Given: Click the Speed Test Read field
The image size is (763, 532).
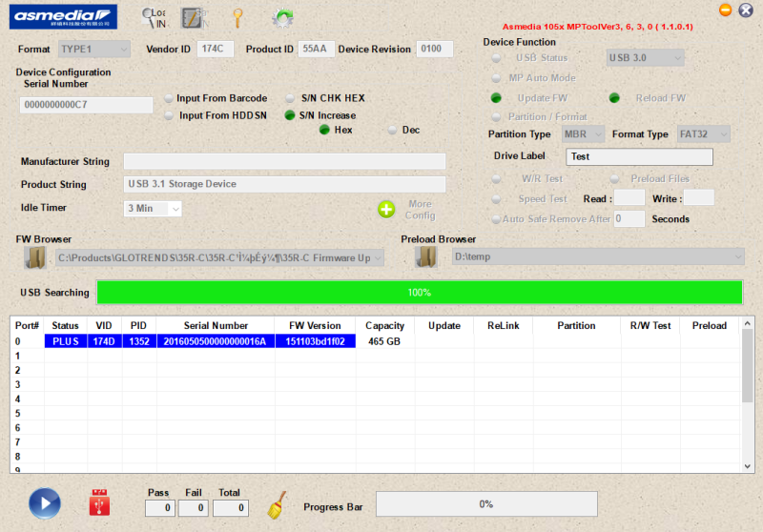Looking at the screenshot, I should click(x=629, y=198).
